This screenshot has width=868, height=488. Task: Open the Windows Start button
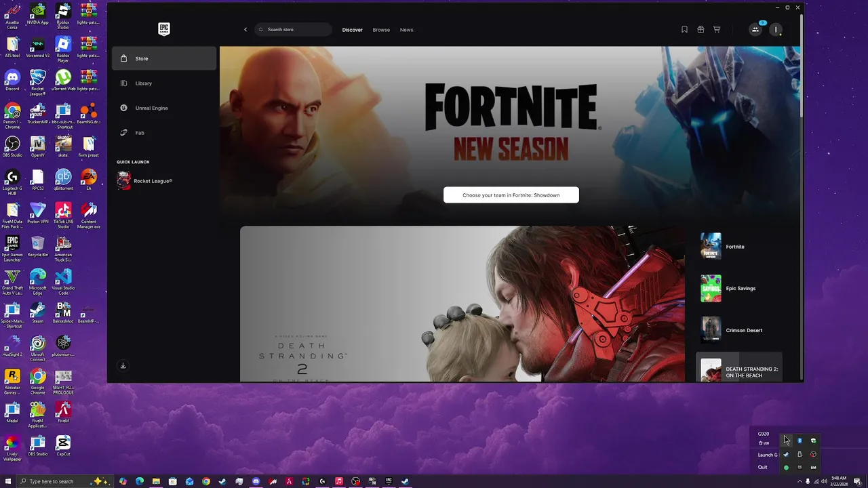(8, 481)
